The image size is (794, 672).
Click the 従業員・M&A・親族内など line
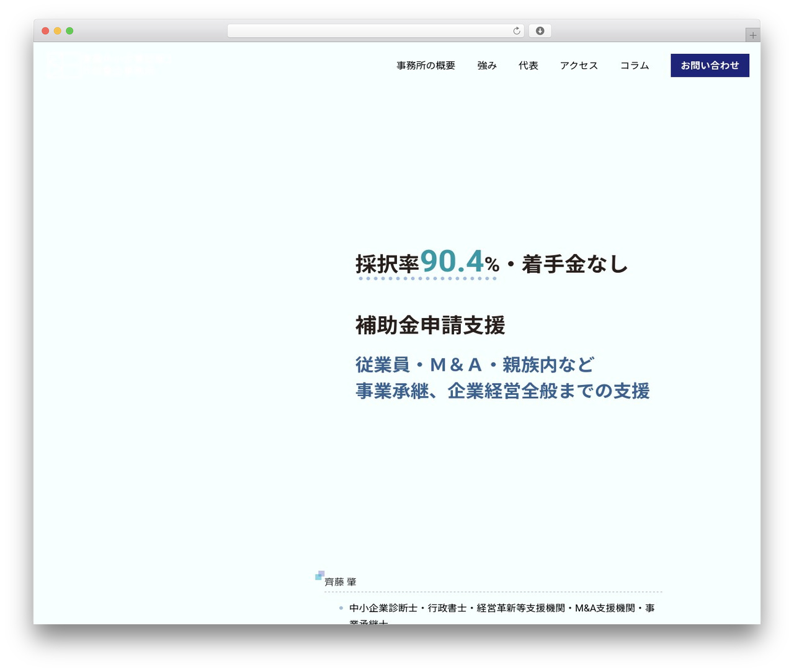pos(475,365)
